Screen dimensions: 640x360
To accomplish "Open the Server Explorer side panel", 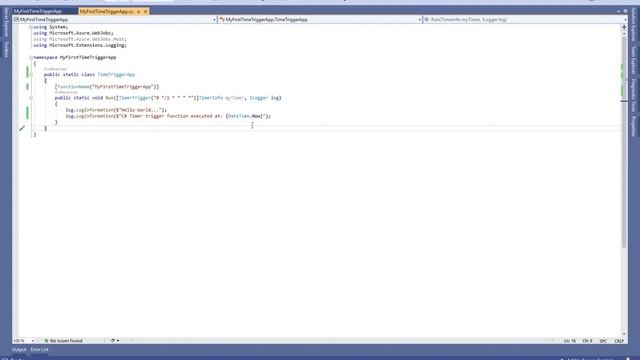I will (x=6, y=22).
